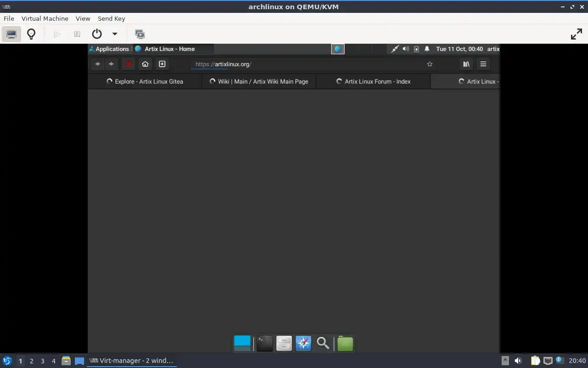The width and height of the screenshot is (588, 368).
Task: Bookmark this page with the star
Action: [430, 64]
